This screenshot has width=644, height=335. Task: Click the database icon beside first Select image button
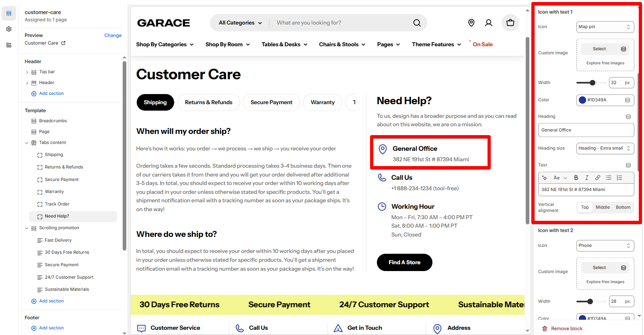pyautogui.click(x=623, y=49)
